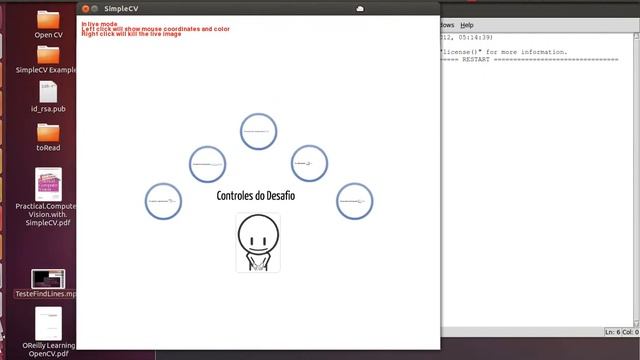Open OReilly Learning OpenCV pdf icon

pyautogui.click(x=48, y=323)
